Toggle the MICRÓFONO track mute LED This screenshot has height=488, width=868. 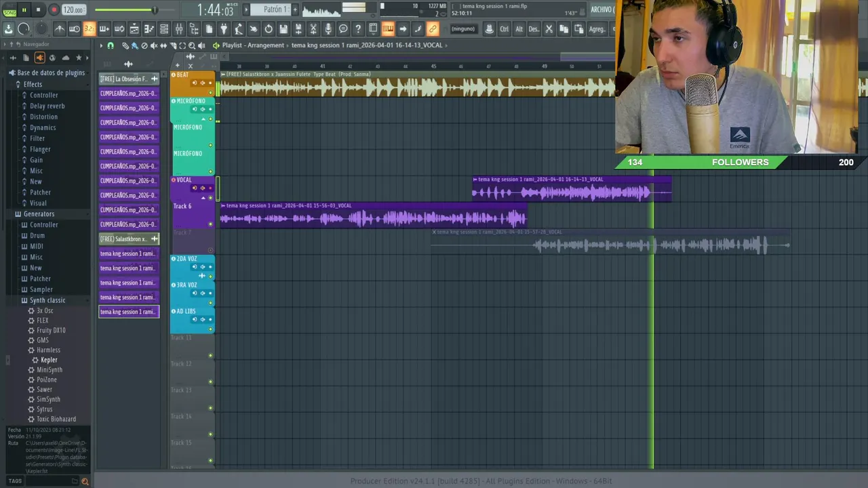point(211,119)
